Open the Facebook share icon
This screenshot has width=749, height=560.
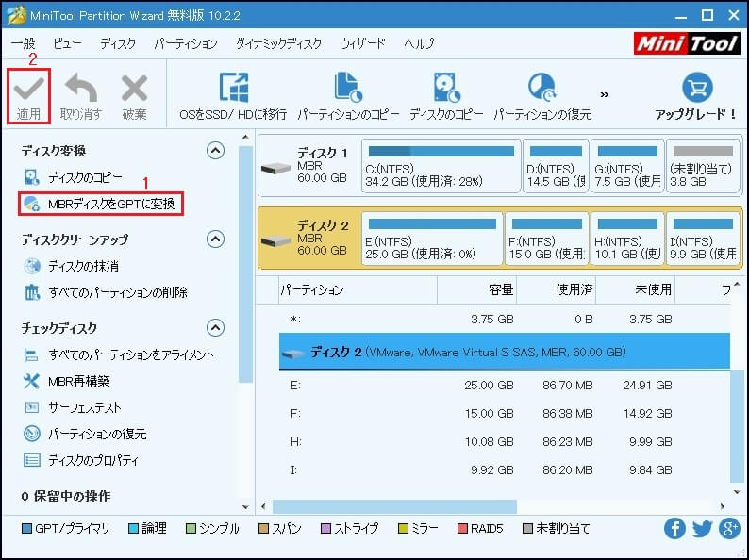coord(674,529)
